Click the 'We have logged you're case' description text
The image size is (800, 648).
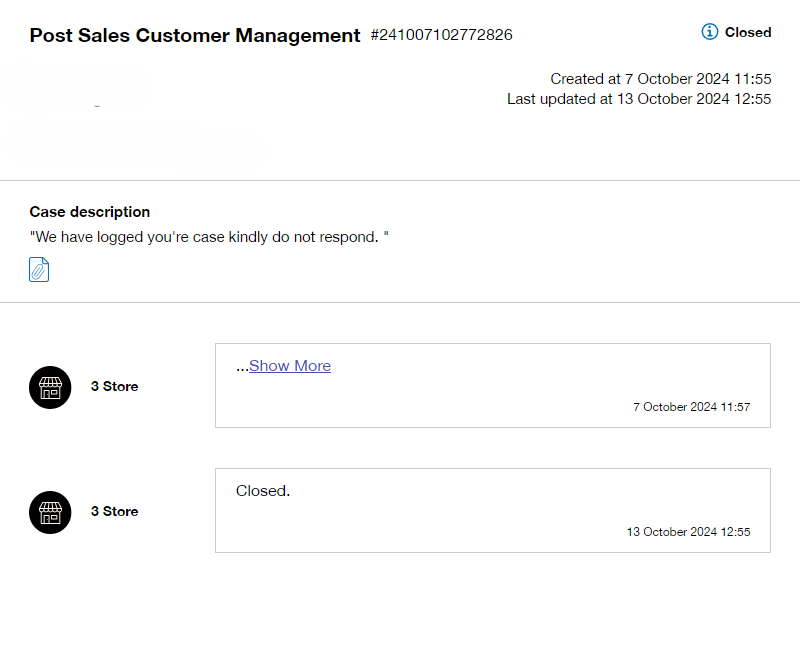point(209,237)
